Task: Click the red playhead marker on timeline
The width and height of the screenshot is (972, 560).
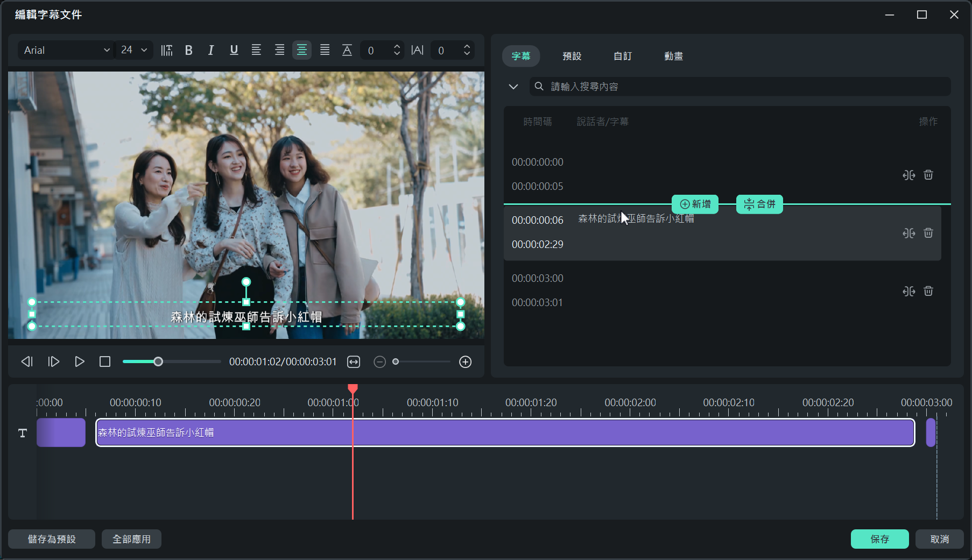Action: [x=353, y=388]
